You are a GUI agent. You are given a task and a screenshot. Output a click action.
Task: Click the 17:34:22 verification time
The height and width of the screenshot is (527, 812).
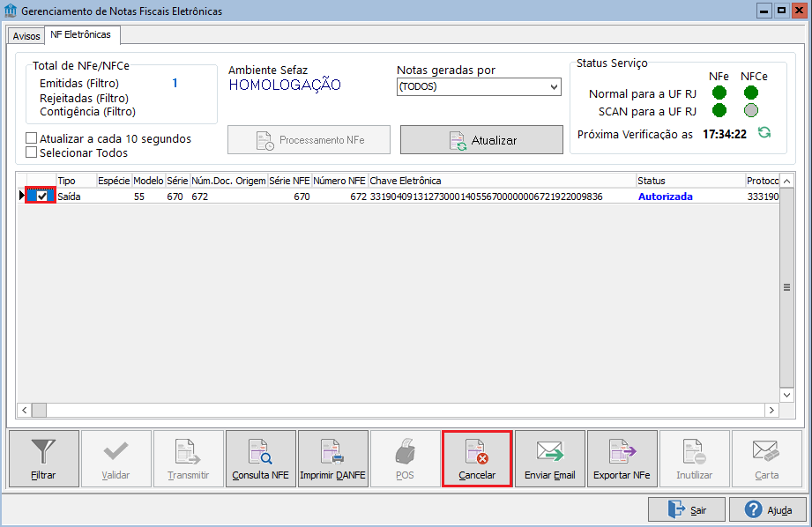[725, 135]
